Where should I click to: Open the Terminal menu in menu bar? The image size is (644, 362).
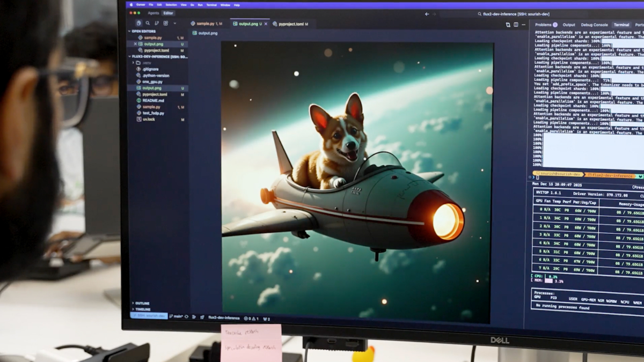(x=211, y=5)
